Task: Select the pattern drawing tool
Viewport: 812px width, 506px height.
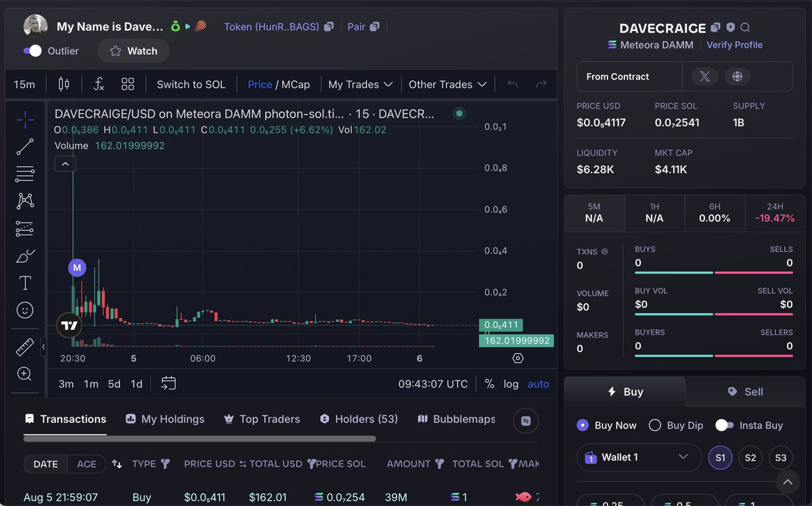Action: (x=25, y=201)
